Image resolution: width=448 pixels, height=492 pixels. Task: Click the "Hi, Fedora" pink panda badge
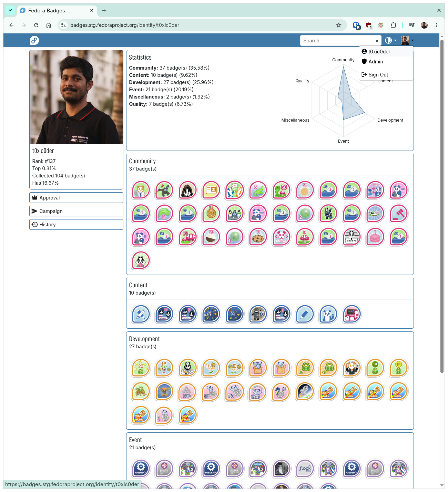click(282, 237)
